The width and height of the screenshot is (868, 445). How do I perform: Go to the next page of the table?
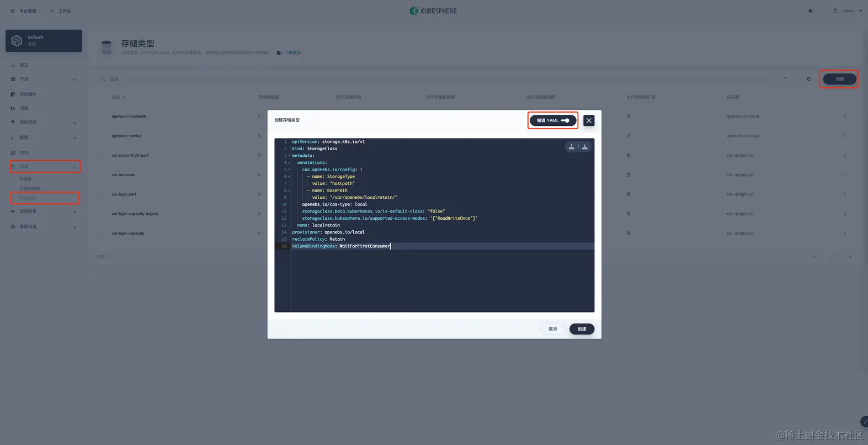pos(850,257)
